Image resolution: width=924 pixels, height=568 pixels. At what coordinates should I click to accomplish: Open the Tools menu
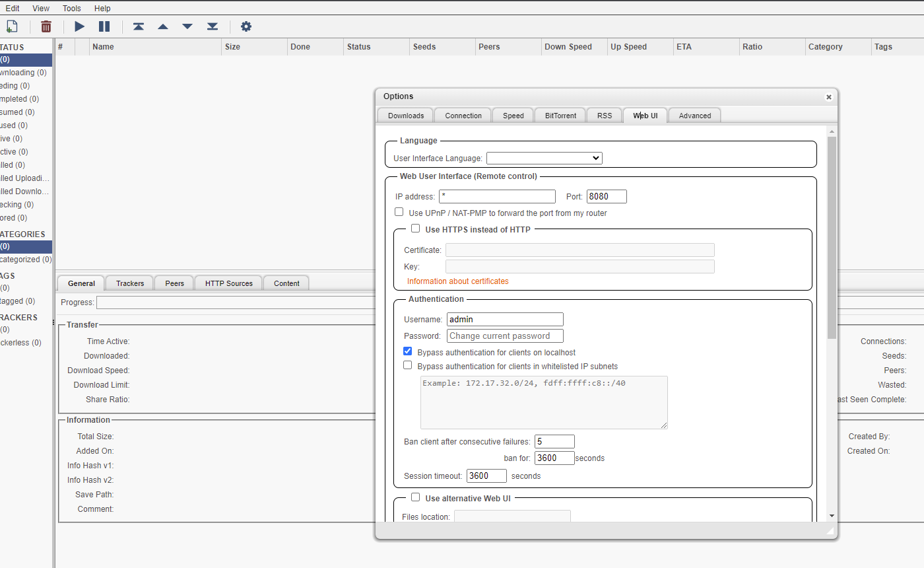click(x=72, y=9)
